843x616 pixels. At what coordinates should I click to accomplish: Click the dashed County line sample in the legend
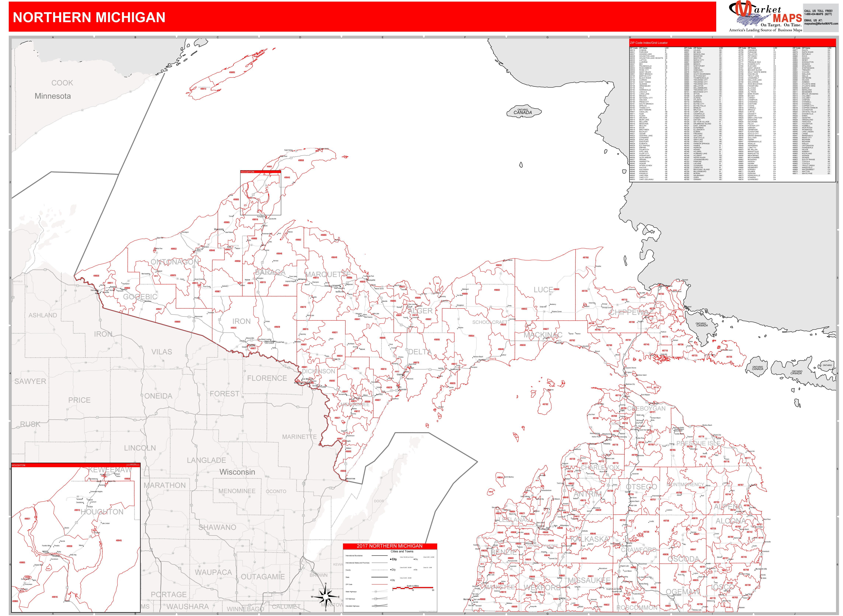point(380,570)
